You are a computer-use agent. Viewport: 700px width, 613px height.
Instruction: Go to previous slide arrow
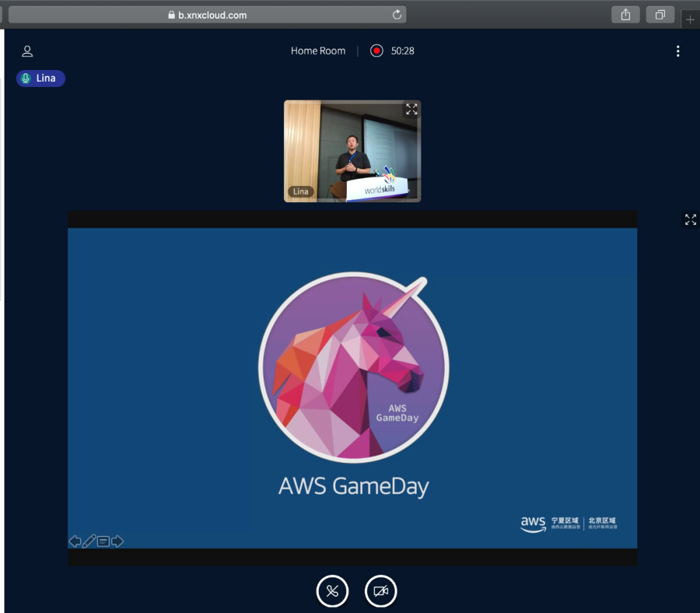[75, 541]
